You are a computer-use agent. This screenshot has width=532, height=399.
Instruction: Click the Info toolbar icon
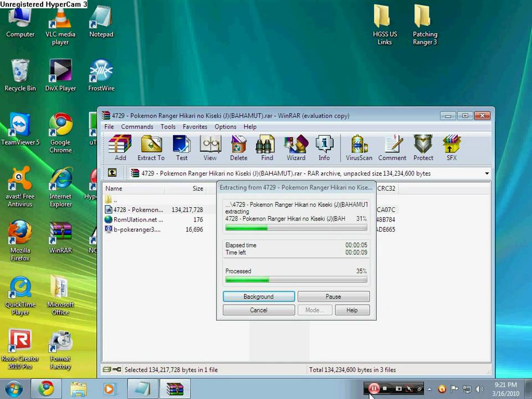324,147
